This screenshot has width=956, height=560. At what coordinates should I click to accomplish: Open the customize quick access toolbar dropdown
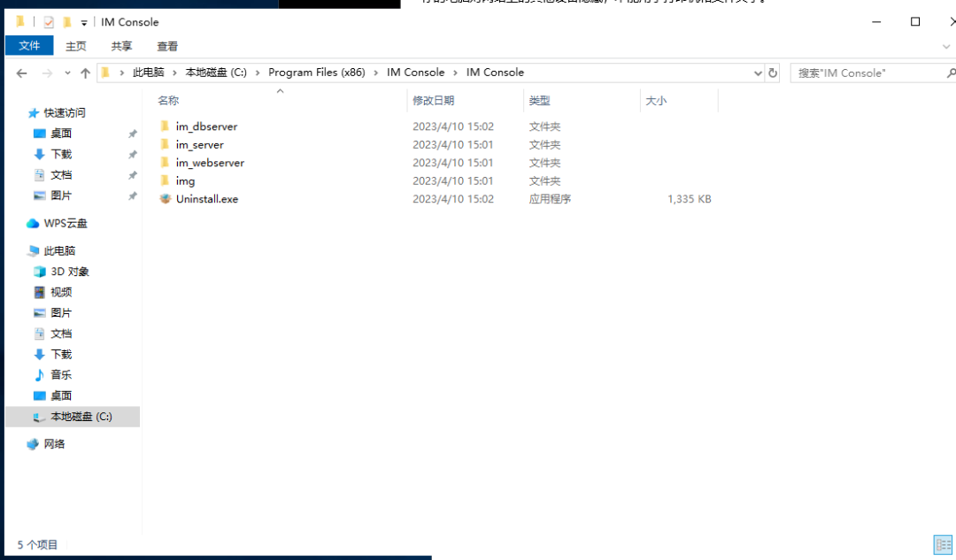click(x=83, y=22)
